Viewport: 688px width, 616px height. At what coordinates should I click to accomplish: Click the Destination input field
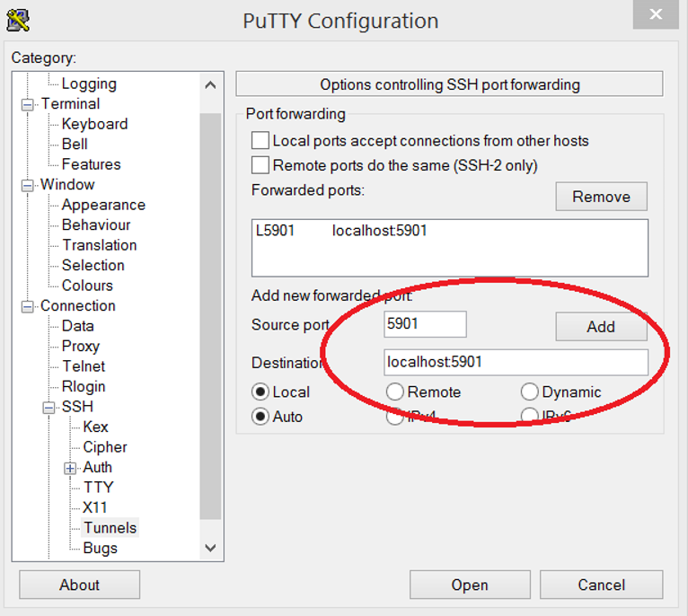(x=516, y=362)
